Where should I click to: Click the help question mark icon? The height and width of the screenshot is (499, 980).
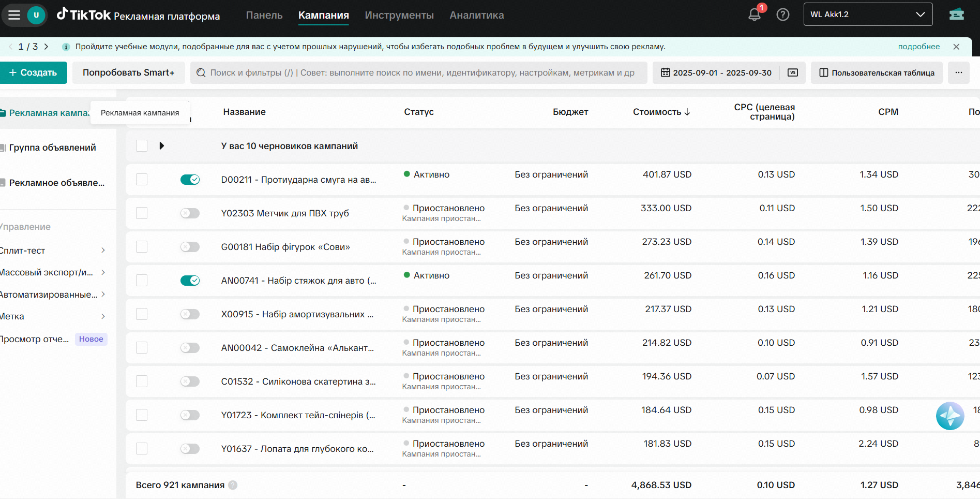[783, 15]
